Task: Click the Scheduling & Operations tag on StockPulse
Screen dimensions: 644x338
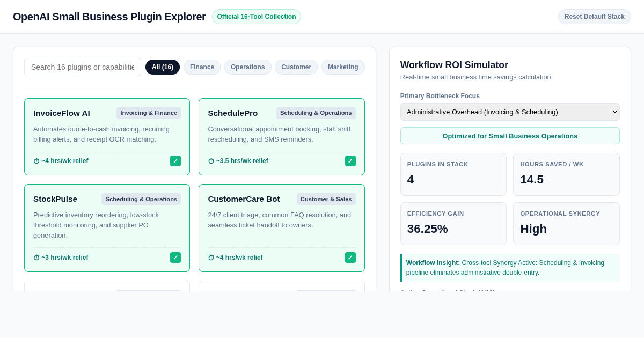Action: click(141, 199)
